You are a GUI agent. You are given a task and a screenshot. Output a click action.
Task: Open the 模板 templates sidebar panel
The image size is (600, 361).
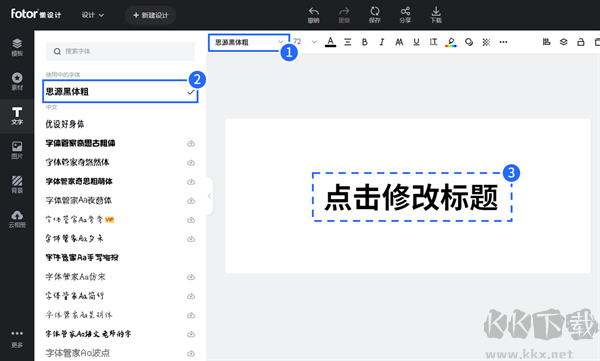17,47
